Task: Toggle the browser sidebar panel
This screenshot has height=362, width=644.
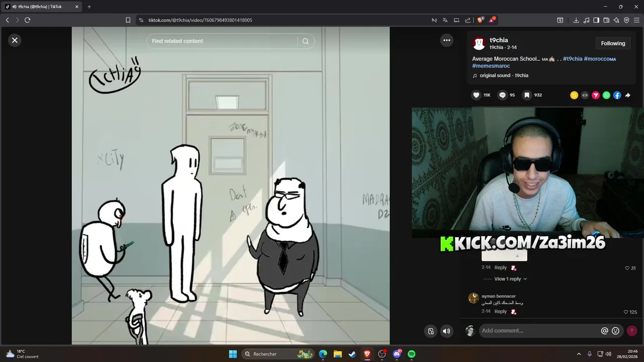Action: [596, 20]
